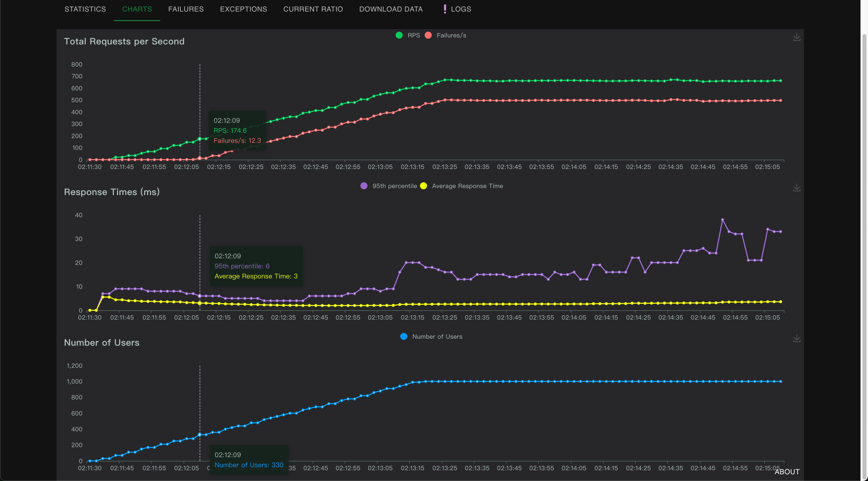Download the Total Requests per Second chart
Screen dimensions: 868x481
point(797,37)
